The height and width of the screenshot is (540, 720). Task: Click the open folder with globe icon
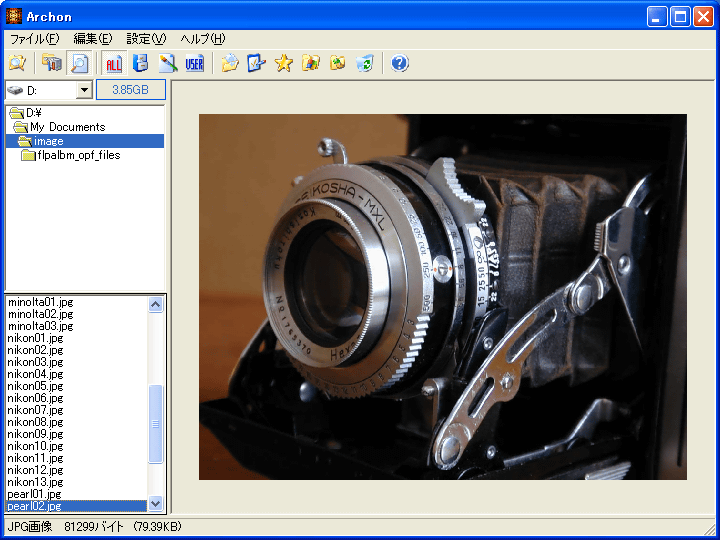[230, 63]
